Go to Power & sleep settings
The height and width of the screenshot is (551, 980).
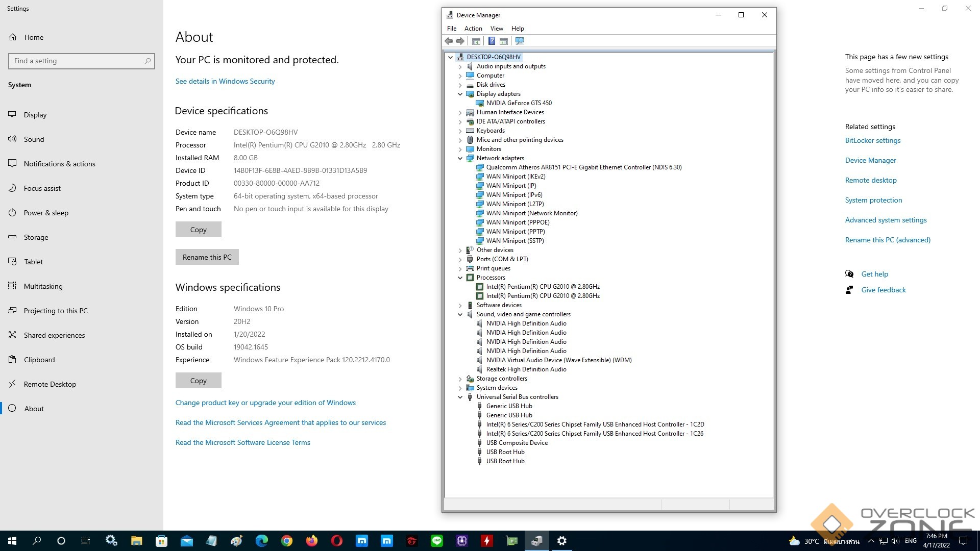point(46,213)
